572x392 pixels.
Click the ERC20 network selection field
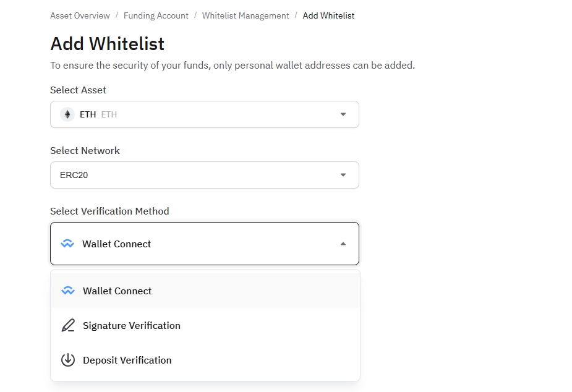pos(205,175)
